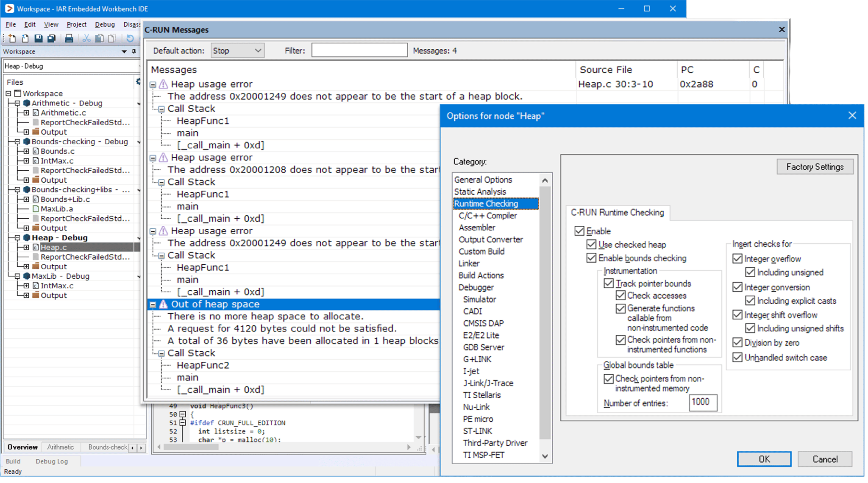Screen dimensions: 868x483
Task: Click the gear icon in Files header
Action: 138,81
